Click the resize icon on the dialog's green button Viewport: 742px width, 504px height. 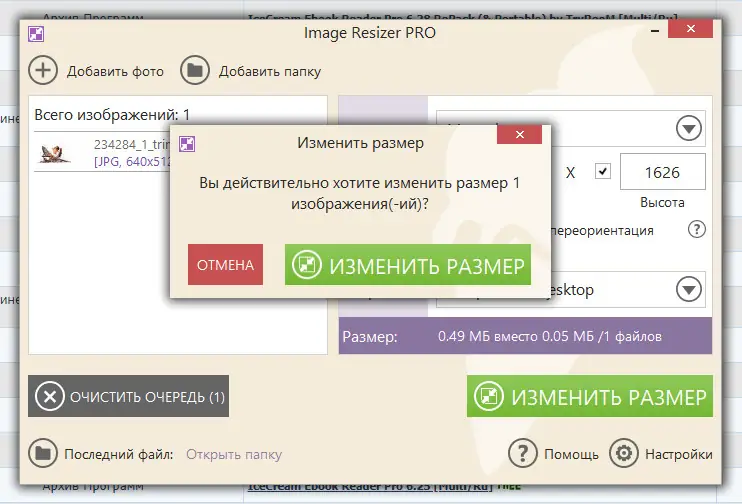point(307,265)
